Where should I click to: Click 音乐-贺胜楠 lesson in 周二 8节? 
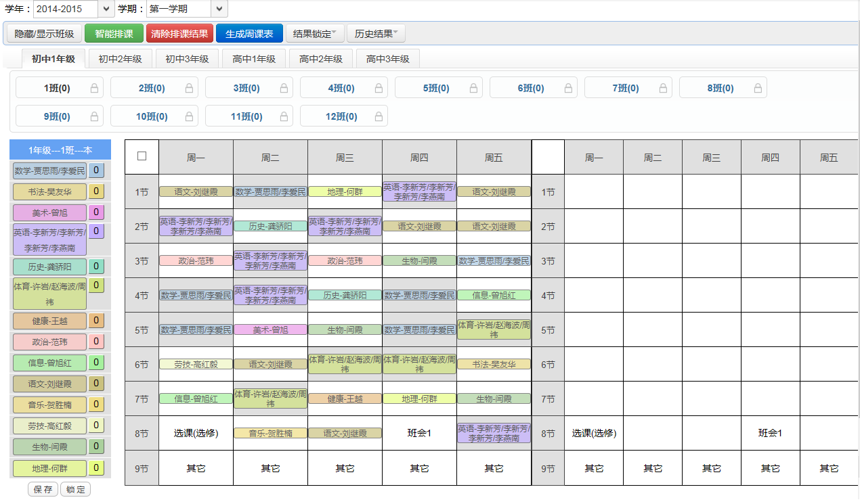(270, 433)
